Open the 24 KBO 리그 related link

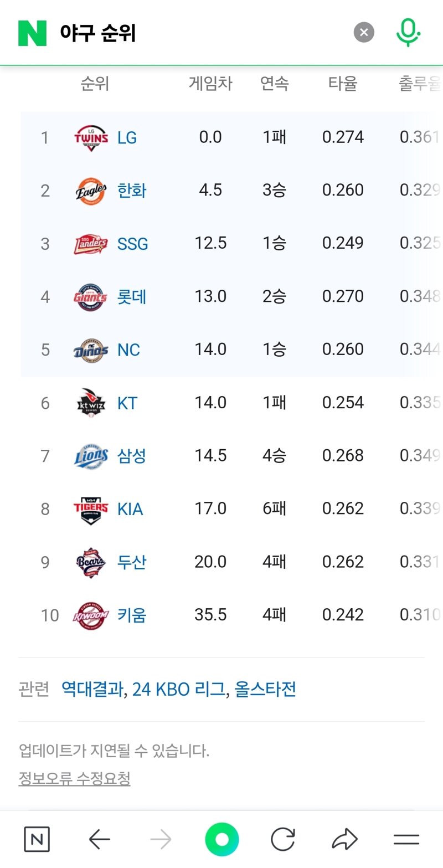178,690
